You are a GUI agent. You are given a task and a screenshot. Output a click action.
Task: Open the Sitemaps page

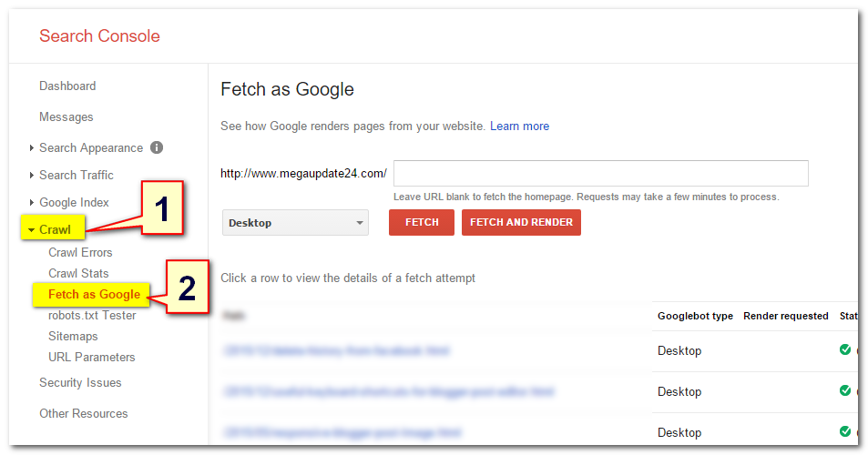(73, 337)
